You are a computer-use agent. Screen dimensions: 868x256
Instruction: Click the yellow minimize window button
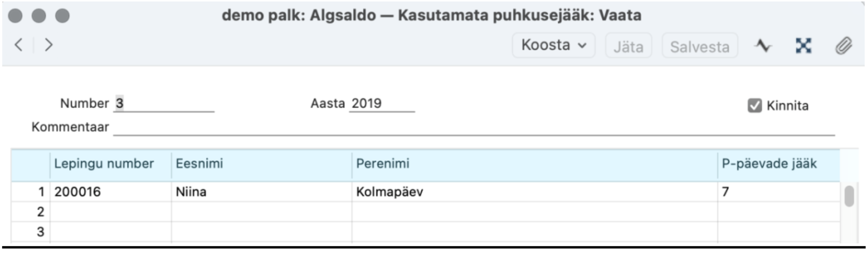point(39,16)
